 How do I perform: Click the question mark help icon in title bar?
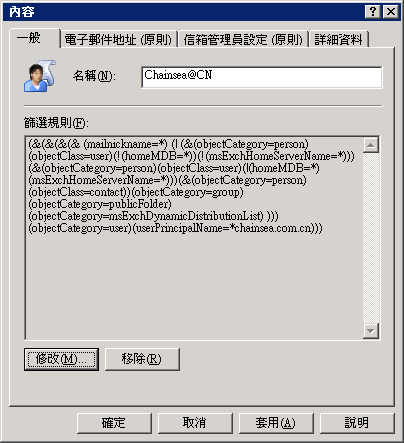click(x=373, y=12)
